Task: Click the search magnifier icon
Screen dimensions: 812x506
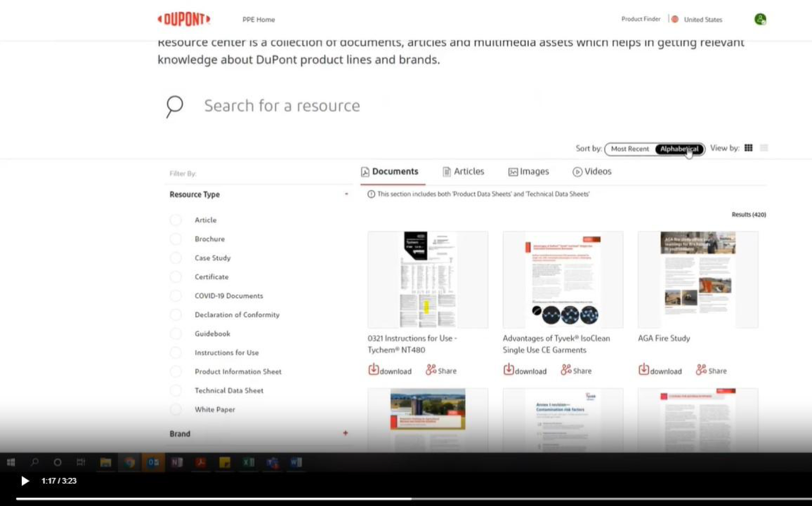Action: pyautogui.click(x=174, y=106)
